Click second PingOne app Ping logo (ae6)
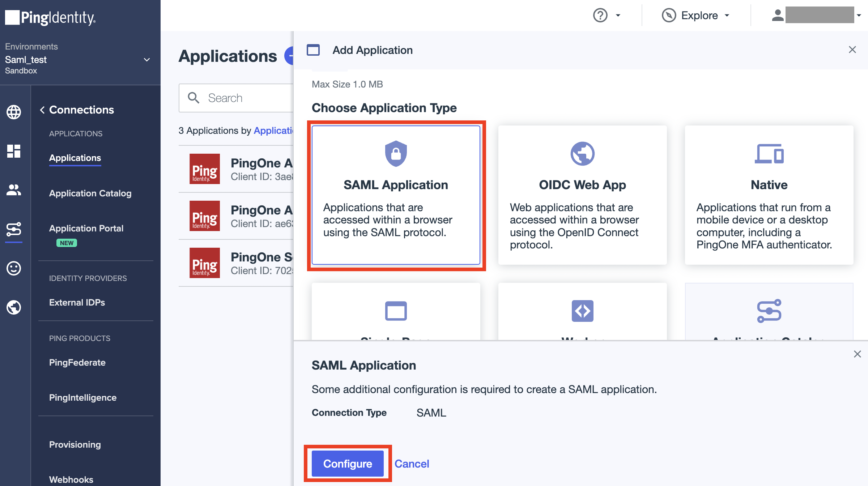 tap(205, 216)
